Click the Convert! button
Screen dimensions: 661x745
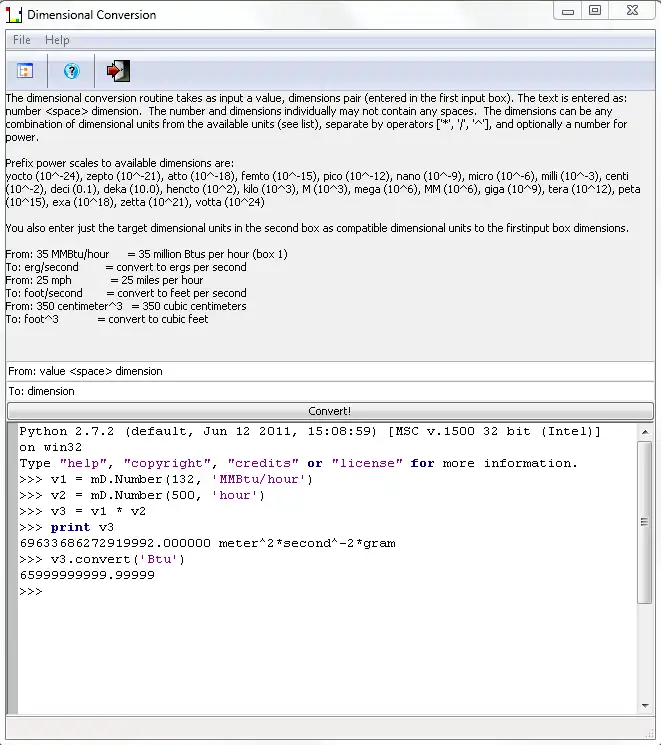(x=330, y=411)
